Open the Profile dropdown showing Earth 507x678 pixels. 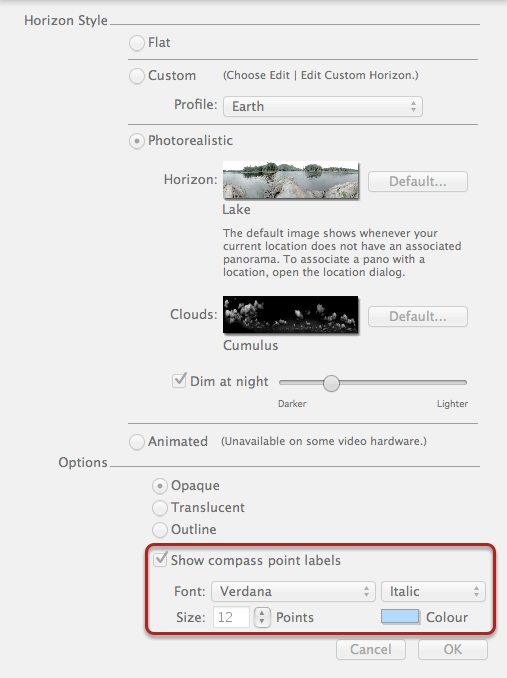tap(322, 106)
